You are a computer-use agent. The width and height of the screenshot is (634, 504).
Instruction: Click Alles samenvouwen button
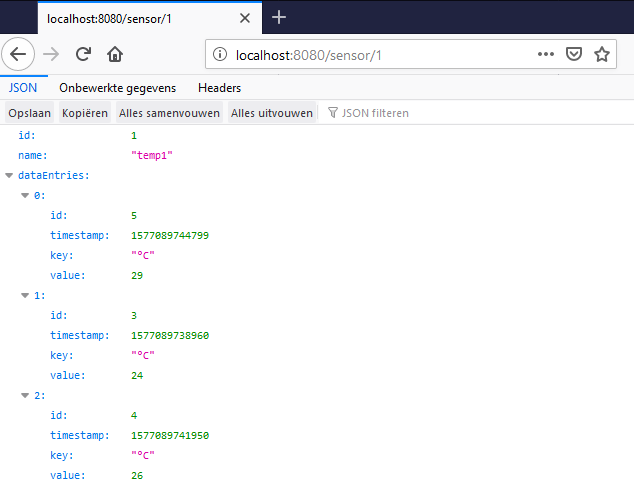(x=169, y=113)
